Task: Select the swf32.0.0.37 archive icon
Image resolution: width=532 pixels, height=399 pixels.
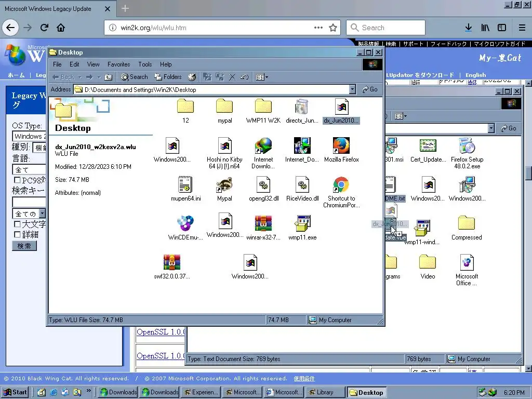Action: 171,262
